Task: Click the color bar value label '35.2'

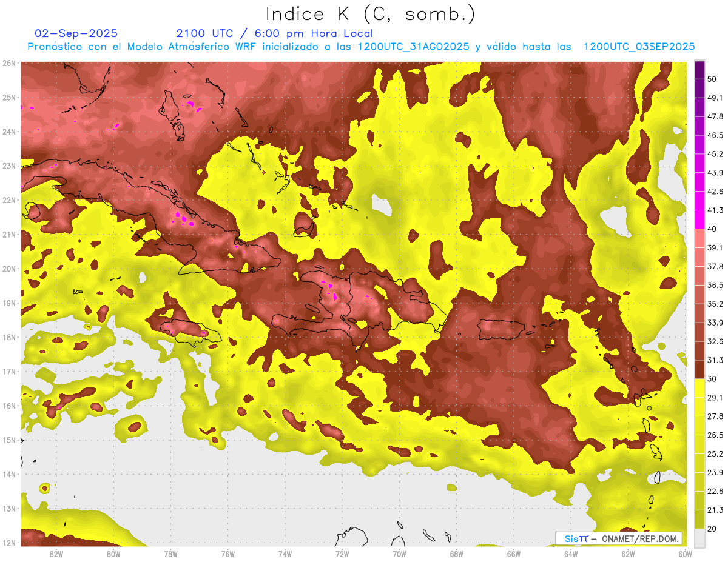Action: coord(715,304)
